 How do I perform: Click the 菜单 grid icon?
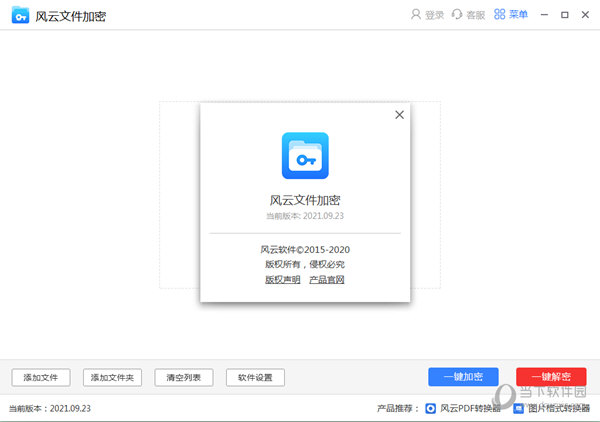499,15
